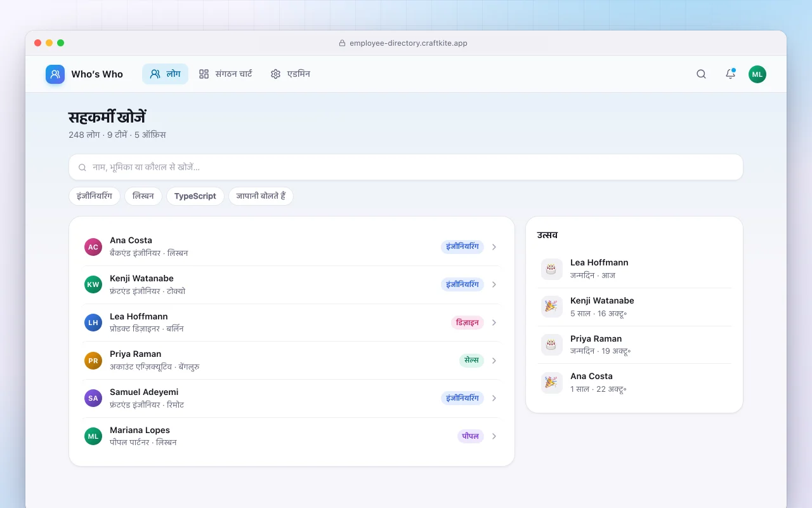Click the address bar URL employee-directory.craftkite.app
This screenshot has width=812, height=508.
pos(409,43)
